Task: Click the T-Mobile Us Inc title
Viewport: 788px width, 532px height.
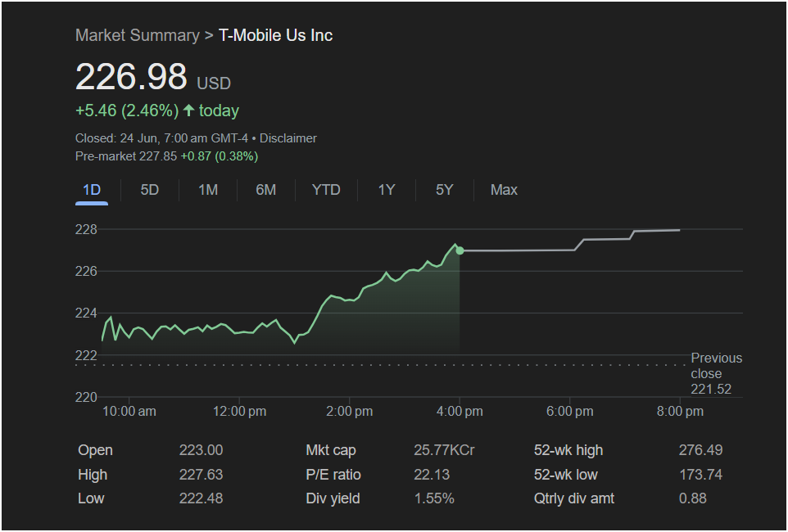Action: point(275,35)
